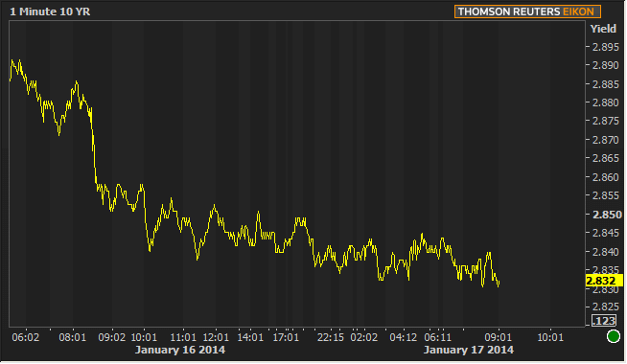627x364 pixels.
Task: Click the 22:15 time axis label
Action: [x=331, y=337]
